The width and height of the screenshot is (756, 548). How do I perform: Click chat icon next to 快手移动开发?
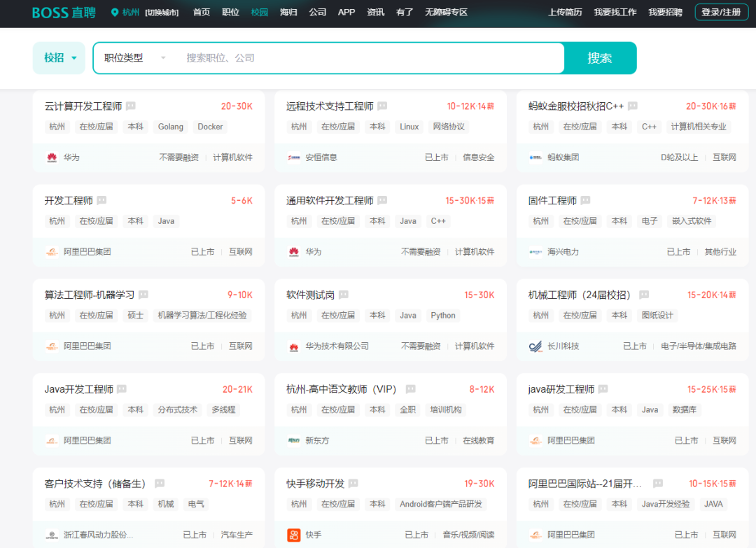pos(353,484)
